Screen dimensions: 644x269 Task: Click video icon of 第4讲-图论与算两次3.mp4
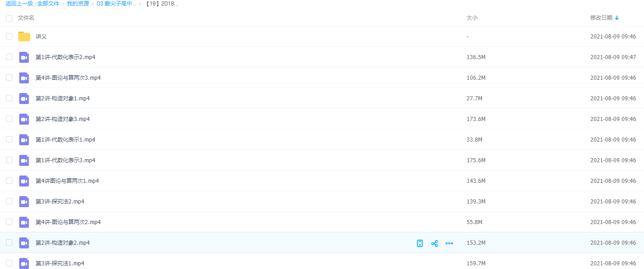pos(24,78)
